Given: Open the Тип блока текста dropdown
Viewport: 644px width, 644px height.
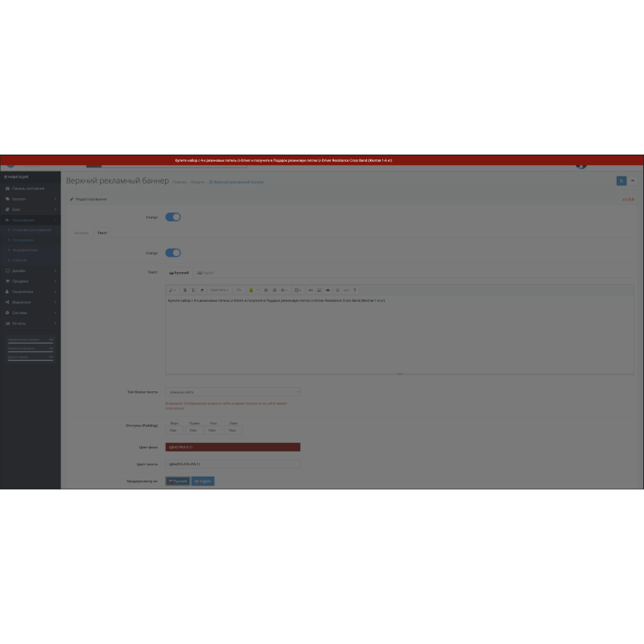Looking at the screenshot, I should click(x=233, y=392).
